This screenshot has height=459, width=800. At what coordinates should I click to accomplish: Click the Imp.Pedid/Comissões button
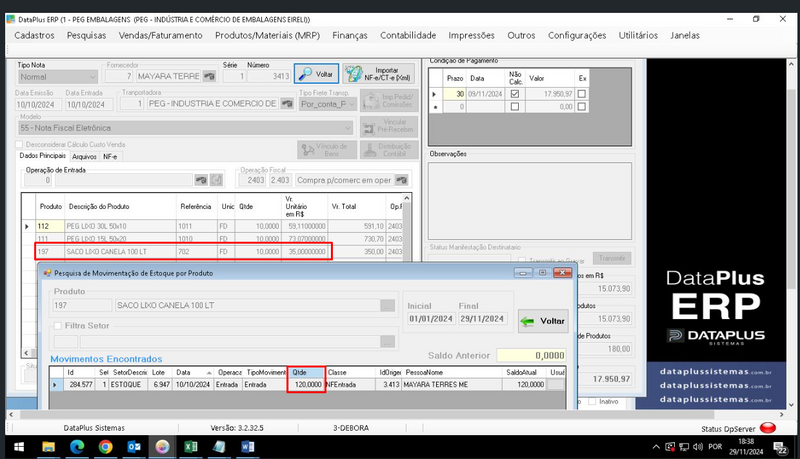[389, 100]
